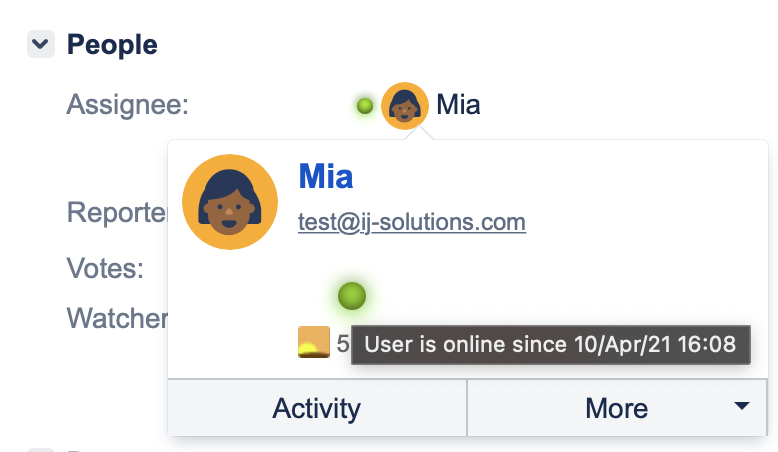Click the large Mia avatar in hover card
Image resolution: width=778 pixels, height=452 pixels.
[231, 202]
